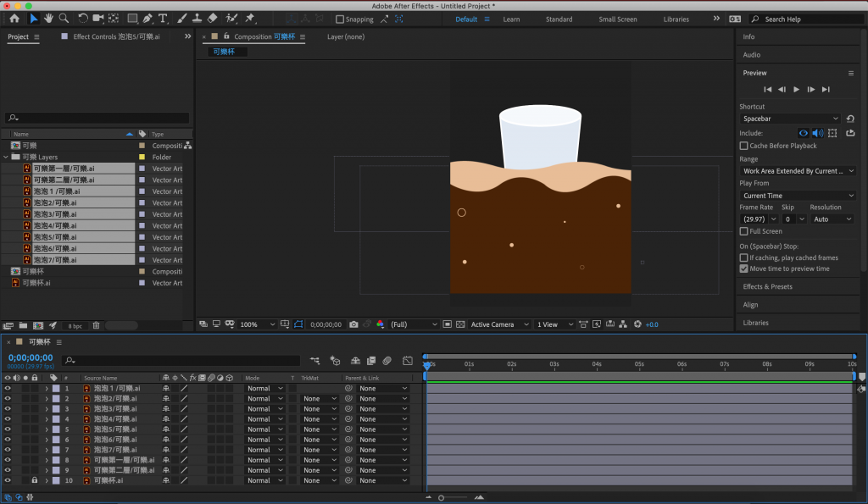Expand layer 1 泡泡1 properties

pos(47,389)
